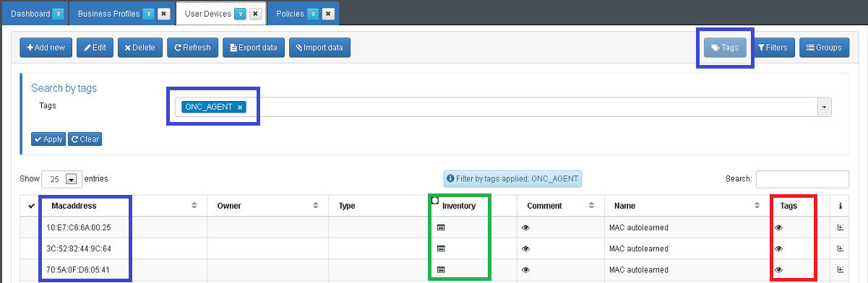Click the Delete button

click(140, 48)
